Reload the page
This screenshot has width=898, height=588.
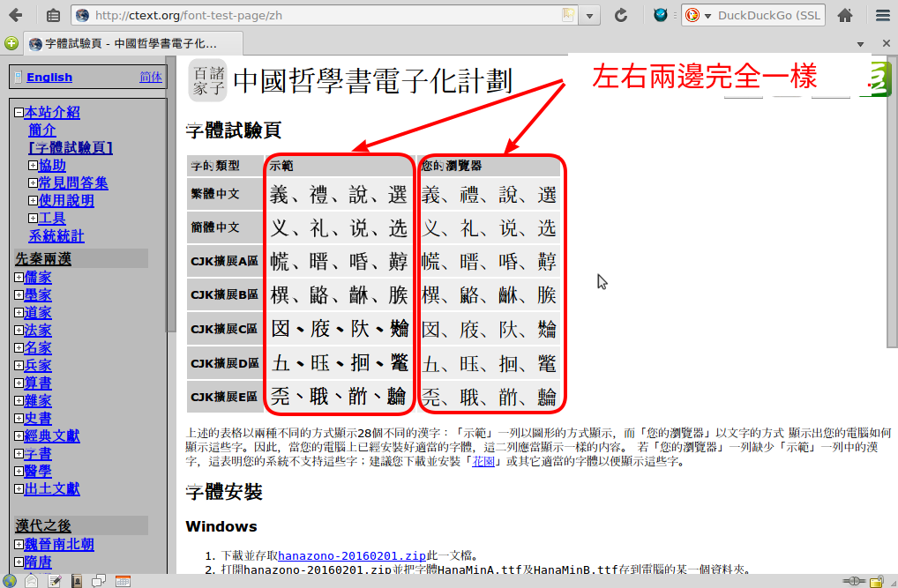pyautogui.click(x=621, y=16)
